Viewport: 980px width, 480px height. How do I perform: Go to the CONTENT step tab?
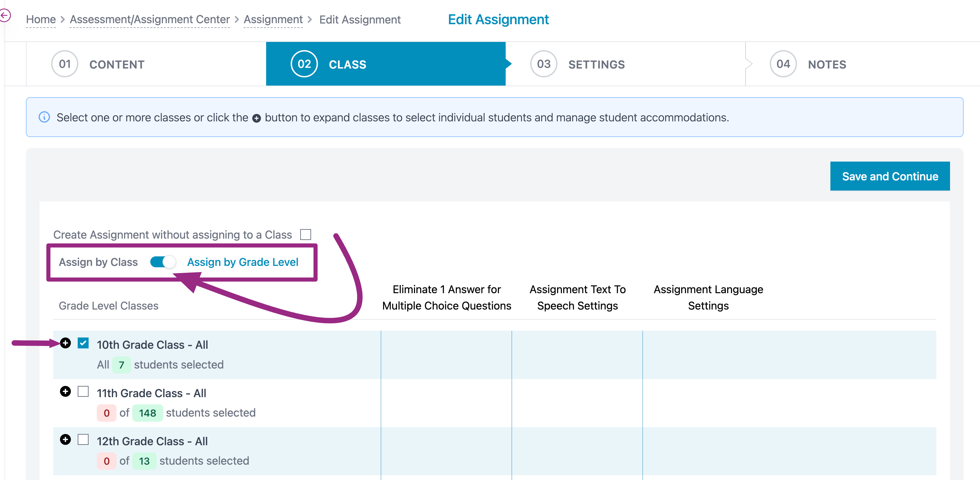(x=117, y=65)
